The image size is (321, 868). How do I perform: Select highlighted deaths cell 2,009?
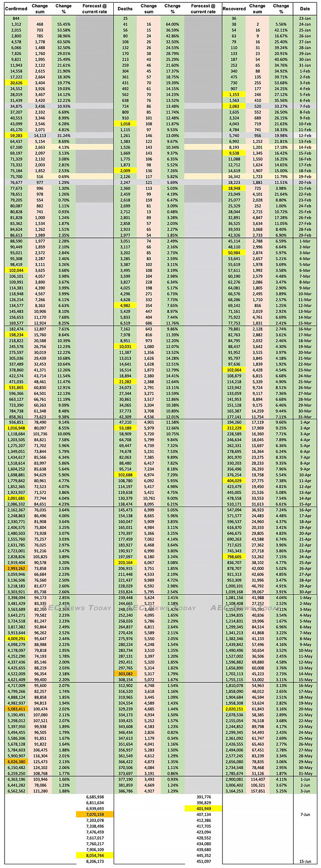coord(125,171)
